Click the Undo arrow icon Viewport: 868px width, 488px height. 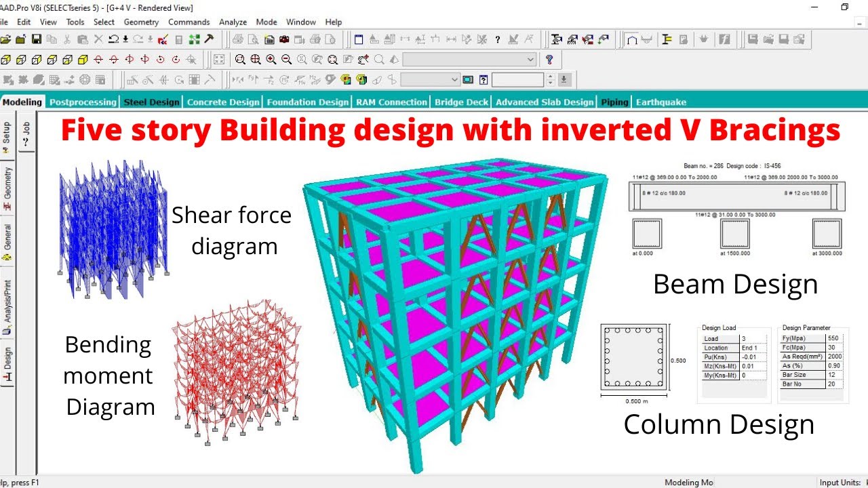[x=114, y=39]
